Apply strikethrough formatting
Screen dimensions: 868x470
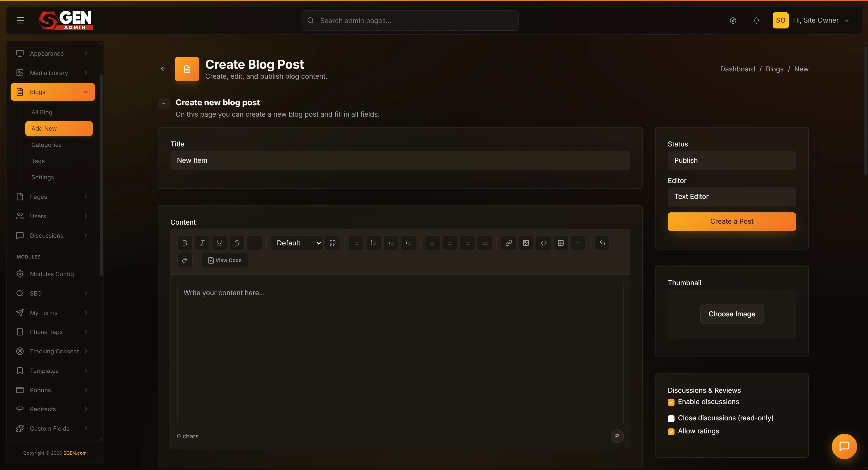(237, 243)
